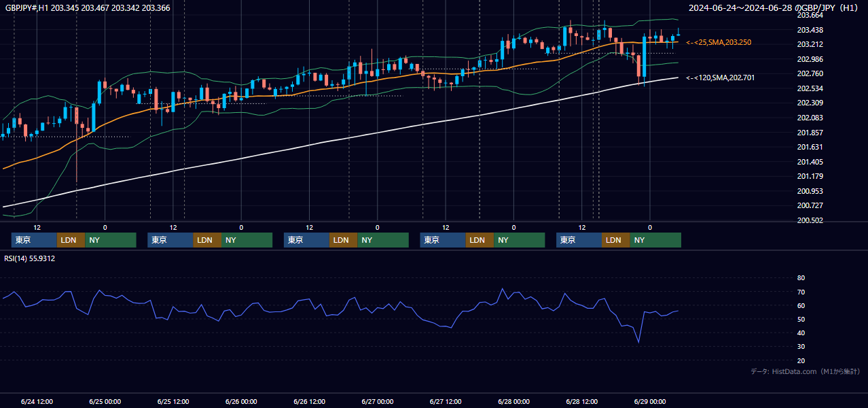Select the RSI(14) 55.9312 indicator label

[x=30, y=258]
